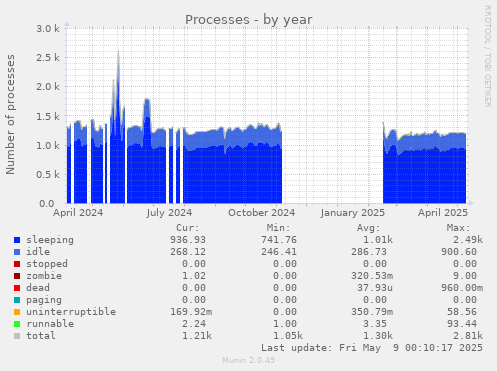Click the '2.5 k' y-axis label
Screen dimensions: 497x371
pyautogui.click(x=48, y=58)
